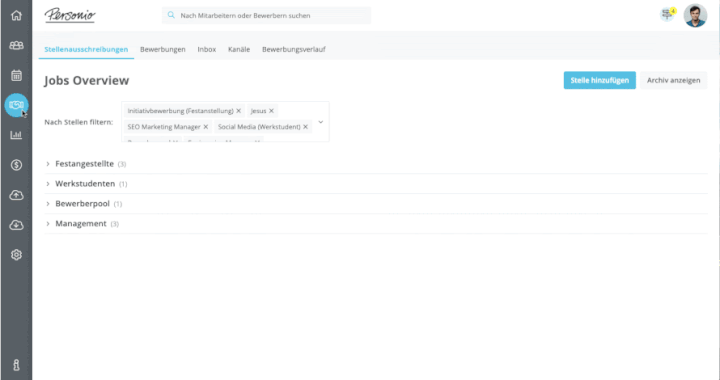The image size is (720, 380).
Task: Click the Bewerberpool row label
Action: click(x=82, y=204)
